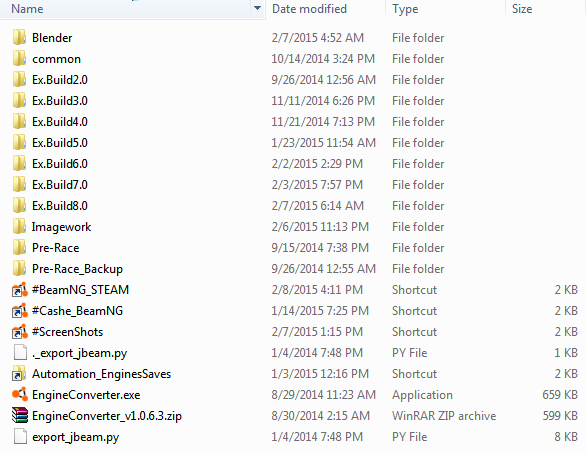Click the Ex.Build2.0 folder name
This screenshot has width=586, height=452.
coord(60,80)
